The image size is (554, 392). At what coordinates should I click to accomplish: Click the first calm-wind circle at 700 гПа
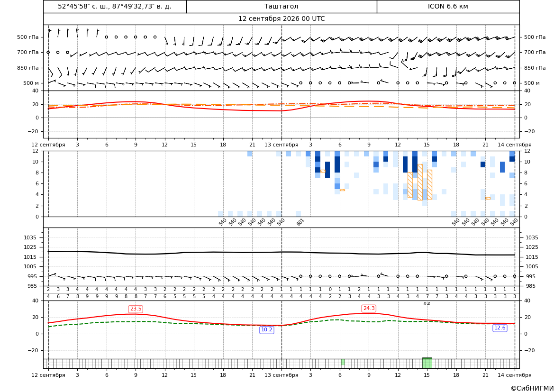48,52
